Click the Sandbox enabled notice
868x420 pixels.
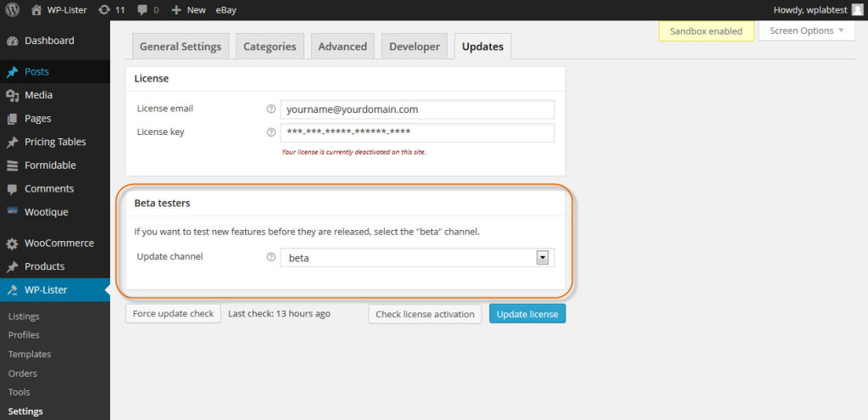point(706,31)
